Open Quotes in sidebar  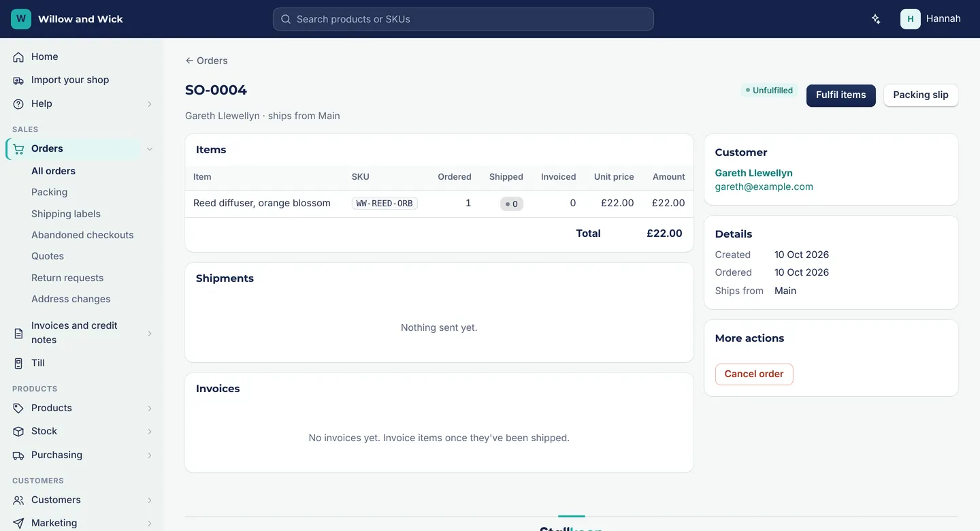pyautogui.click(x=48, y=256)
